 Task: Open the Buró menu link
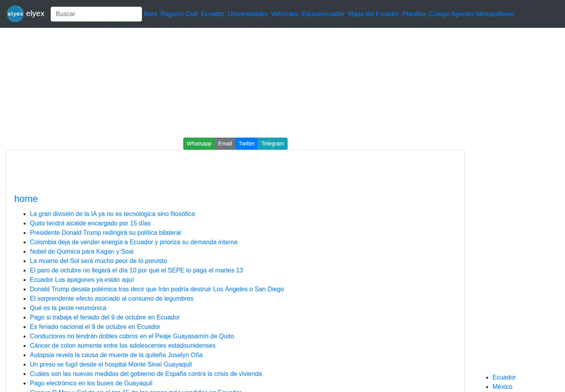coord(150,14)
